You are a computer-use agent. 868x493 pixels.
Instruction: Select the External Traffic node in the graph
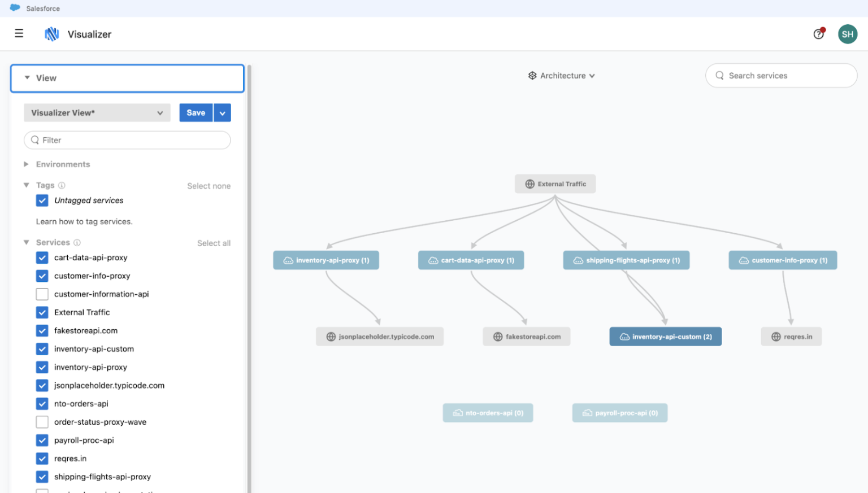pyautogui.click(x=555, y=184)
